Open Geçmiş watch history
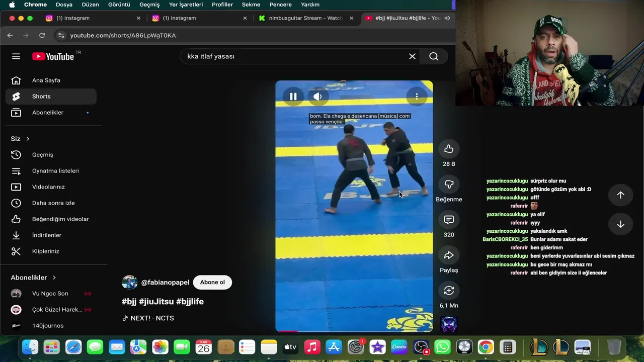644x362 pixels. click(51, 155)
